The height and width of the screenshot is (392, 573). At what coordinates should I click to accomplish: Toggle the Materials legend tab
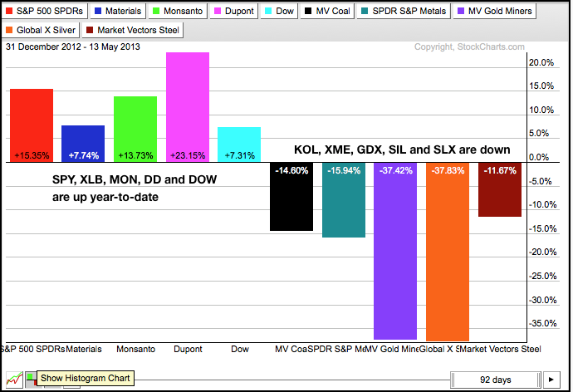point(118,11)
